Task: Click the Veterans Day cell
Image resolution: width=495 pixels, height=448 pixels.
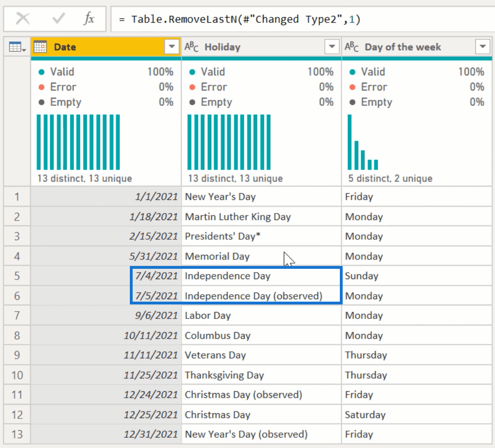Action: click(262, 355)
